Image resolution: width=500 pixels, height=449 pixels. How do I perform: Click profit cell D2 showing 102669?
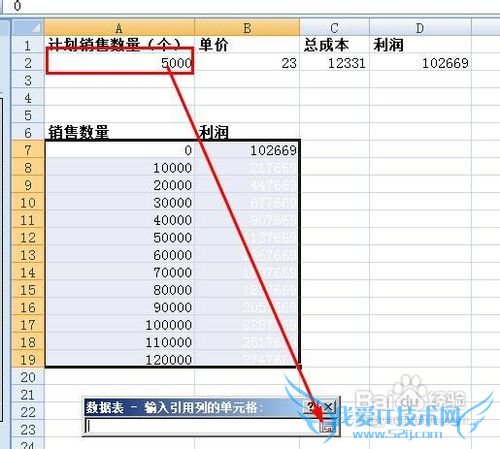pos(420,62)
